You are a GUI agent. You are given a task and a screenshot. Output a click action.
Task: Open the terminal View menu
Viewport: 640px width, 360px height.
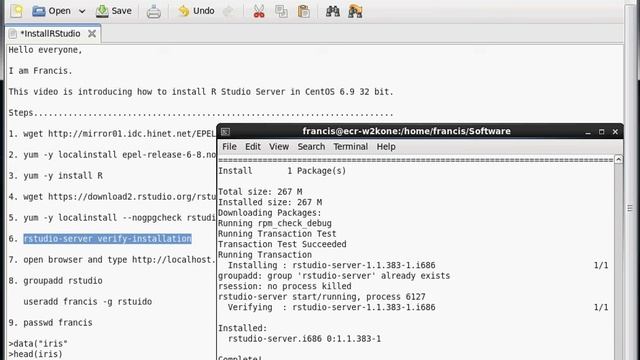(x=279, y=147)
